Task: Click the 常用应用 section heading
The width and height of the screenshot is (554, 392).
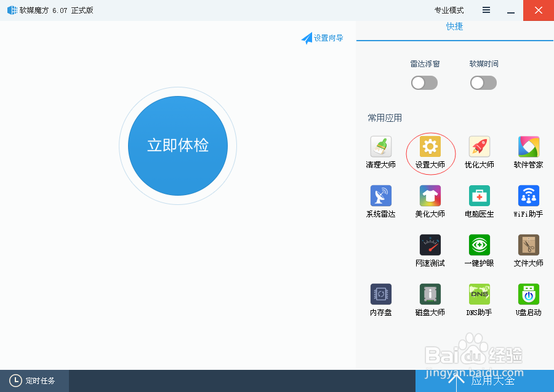Action: pyautogui.click(x=385, y=118)
